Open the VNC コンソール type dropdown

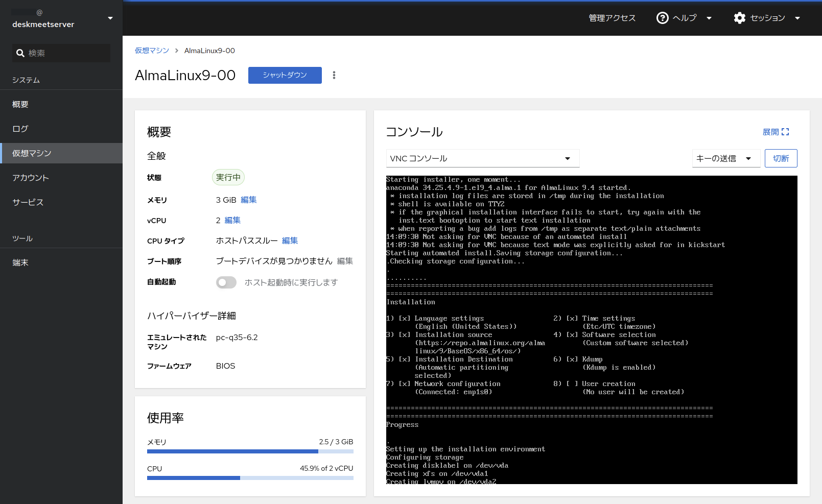click(x=483, y=158)
